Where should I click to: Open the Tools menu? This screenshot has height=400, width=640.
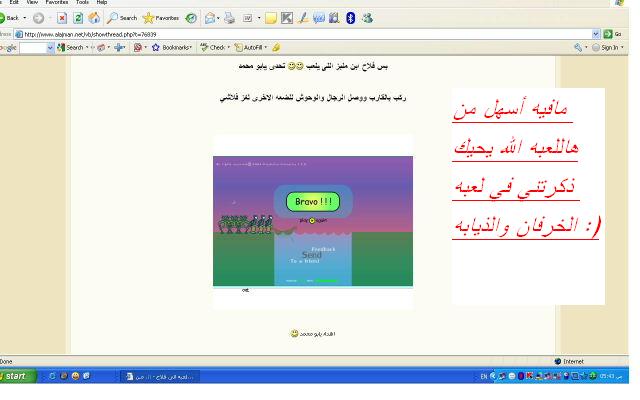click(82, 3)
